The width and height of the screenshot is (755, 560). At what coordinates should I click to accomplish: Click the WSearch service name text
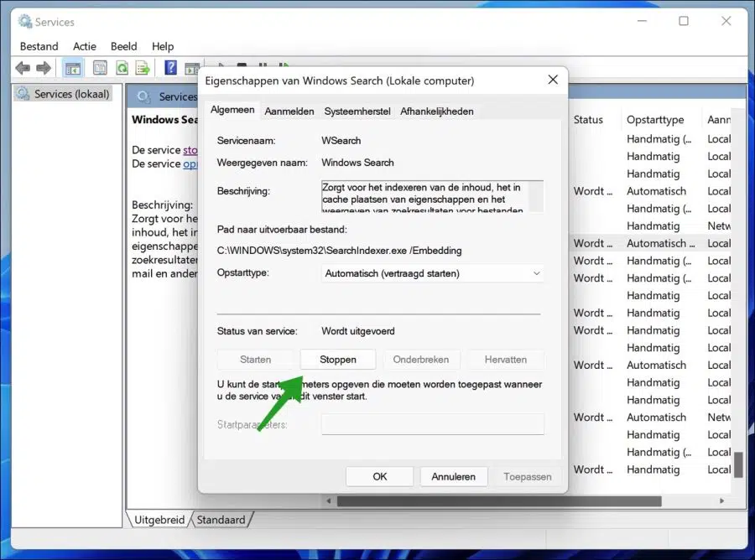pyautogui.click(x=341, y=141)
